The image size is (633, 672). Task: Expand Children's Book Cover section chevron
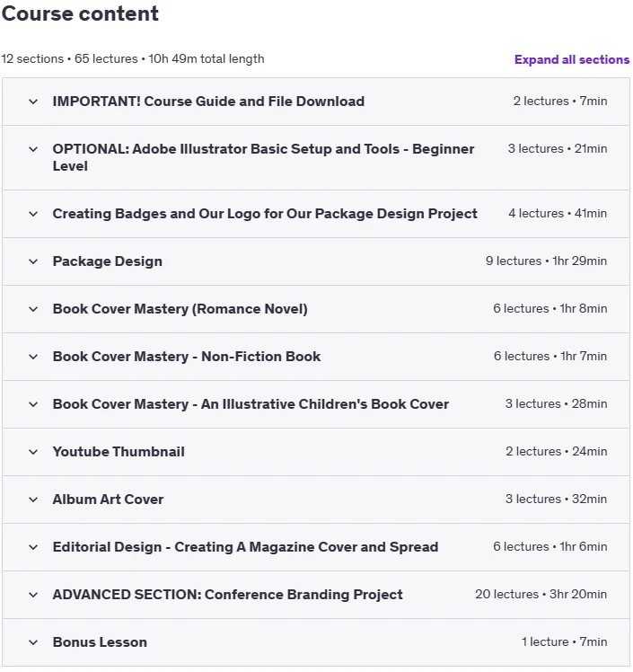tap(33, 404)
